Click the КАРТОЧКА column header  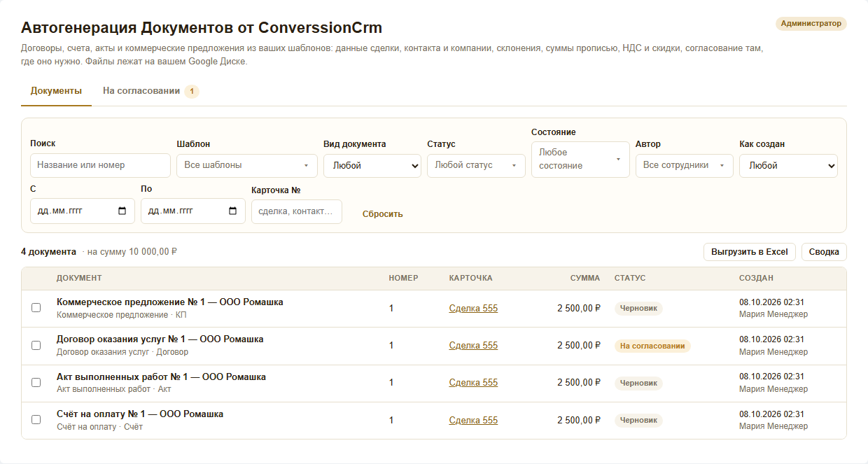pyautogui.click(x=471, y=278)
